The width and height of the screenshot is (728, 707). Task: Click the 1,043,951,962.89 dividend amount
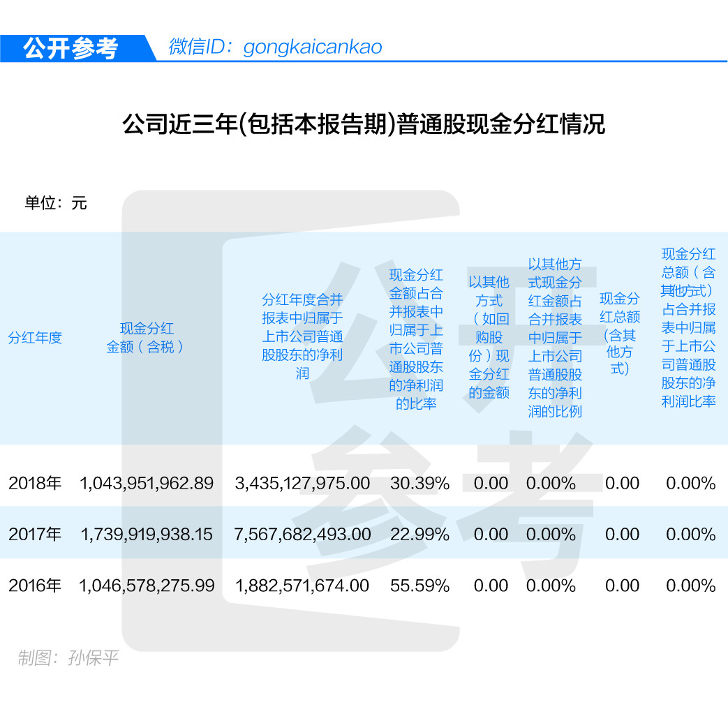tap(147, 483)
